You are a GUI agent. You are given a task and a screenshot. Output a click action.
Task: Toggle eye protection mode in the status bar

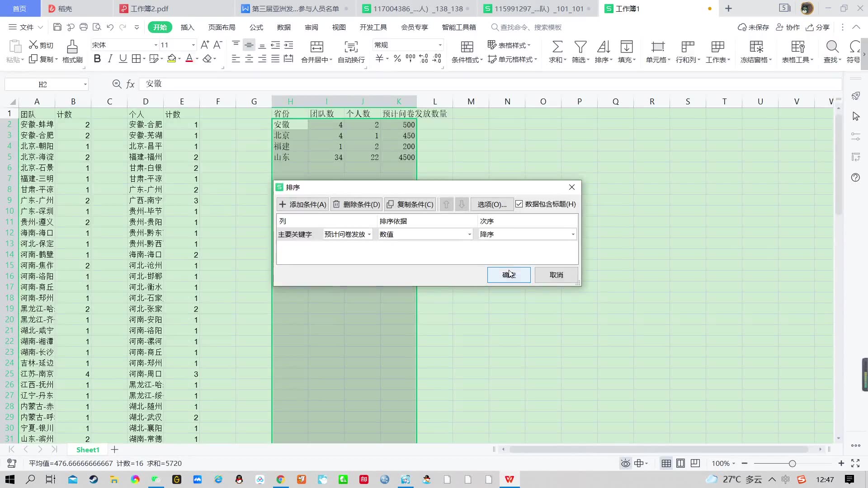tap(625, 463)
